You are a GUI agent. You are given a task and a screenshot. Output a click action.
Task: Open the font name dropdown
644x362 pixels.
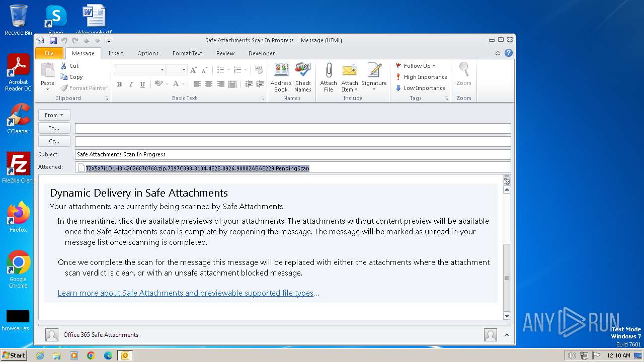[162, 70]
